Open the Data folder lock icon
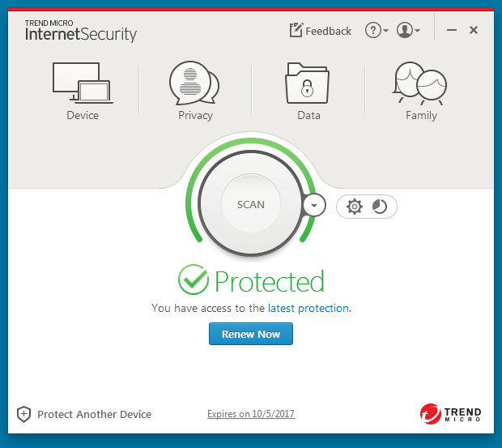502x448 pixels. 308,83
